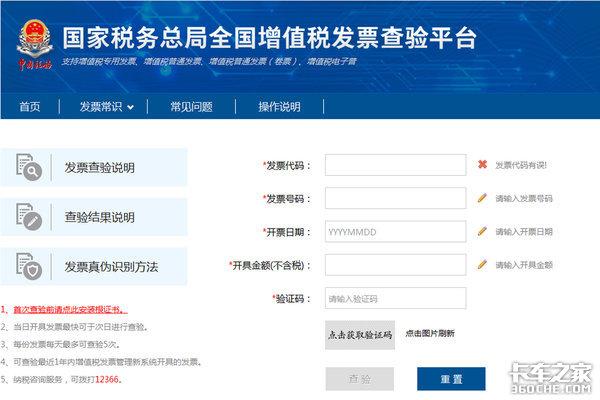Viewport: 600px width, 400px height.
Task: Expand the 发票常识 dropdown arrow
Action: pos(130,108)
